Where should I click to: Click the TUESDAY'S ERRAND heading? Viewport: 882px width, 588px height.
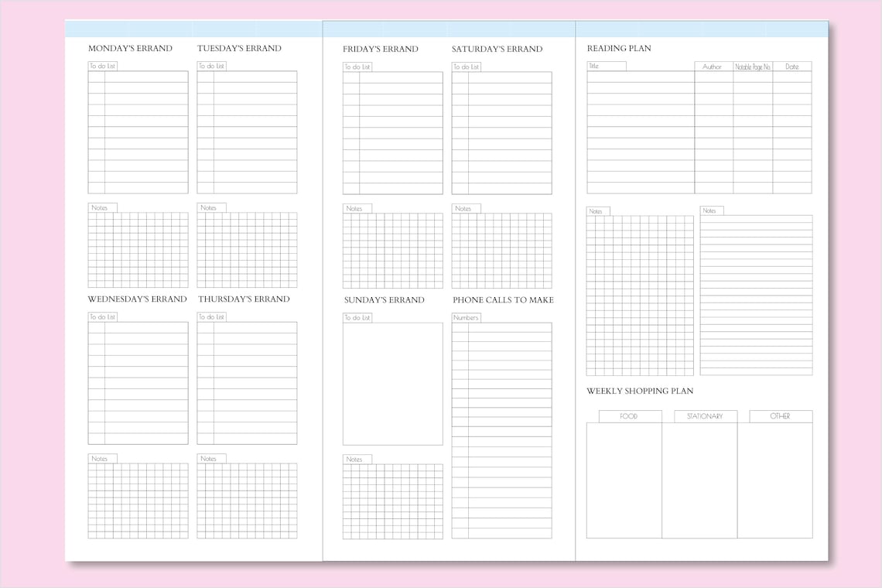[x=241, y=48]
